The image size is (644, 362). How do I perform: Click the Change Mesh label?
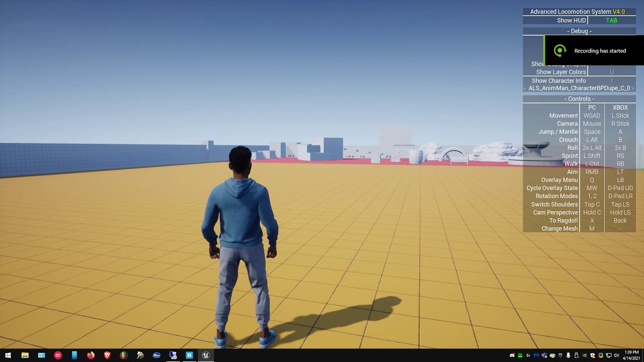(x=559, y=229)
